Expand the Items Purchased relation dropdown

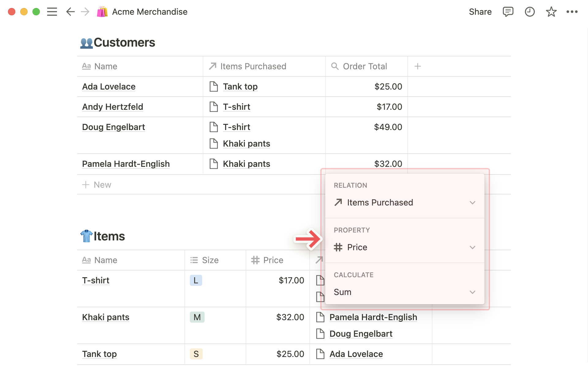coord(473,203)
